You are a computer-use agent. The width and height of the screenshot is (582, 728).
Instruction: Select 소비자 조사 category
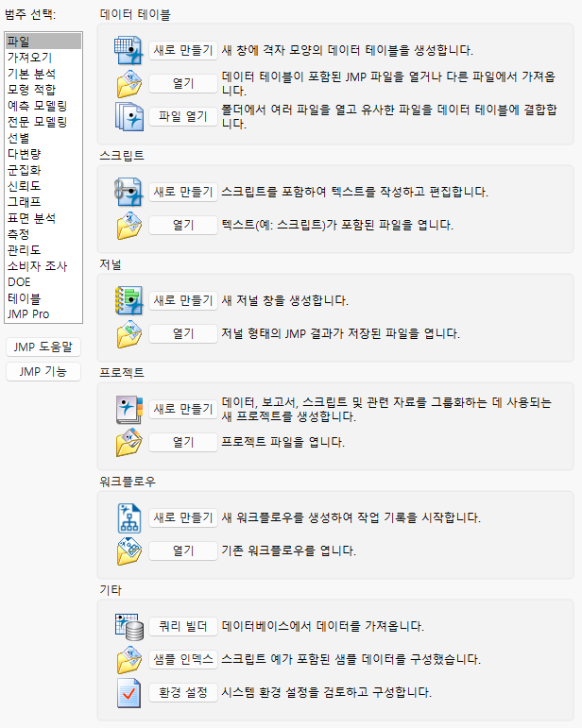43,266
